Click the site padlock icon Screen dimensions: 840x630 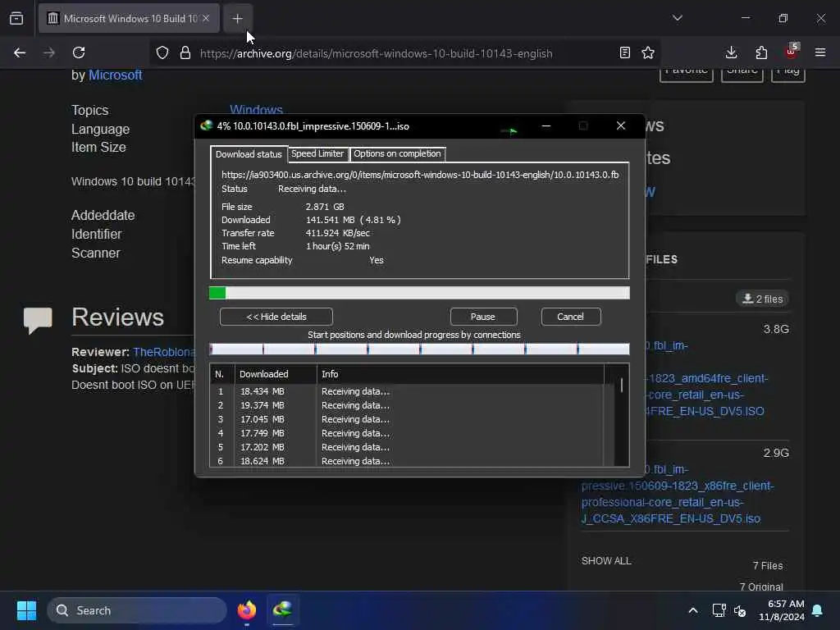[185, 52]
